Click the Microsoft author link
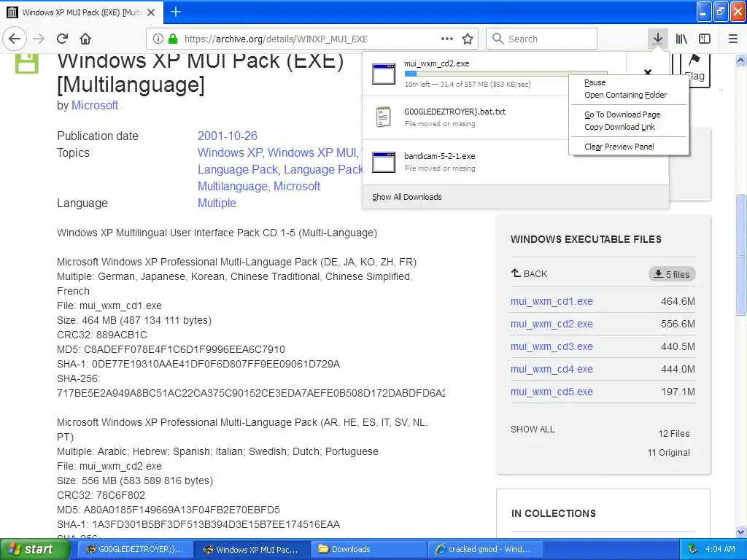The width and height of the screenshot is (747, 560). click(x=94, y=105)
